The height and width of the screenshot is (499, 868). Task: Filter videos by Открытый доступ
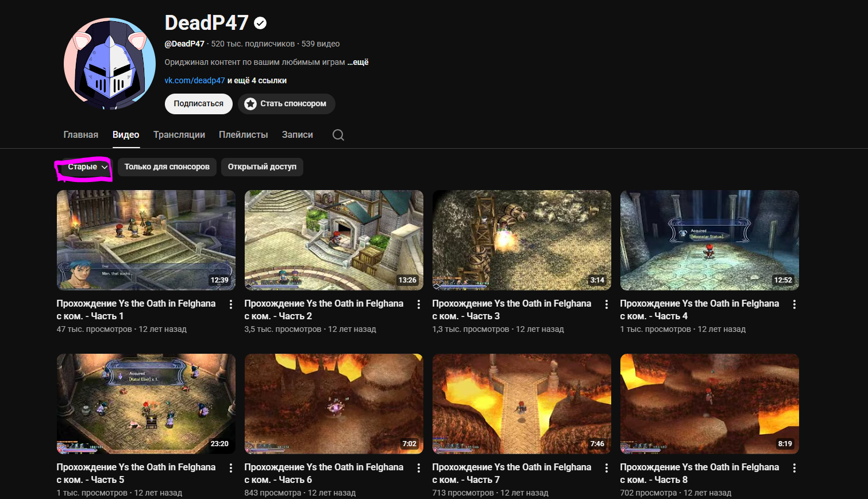[x=262, y=167]
